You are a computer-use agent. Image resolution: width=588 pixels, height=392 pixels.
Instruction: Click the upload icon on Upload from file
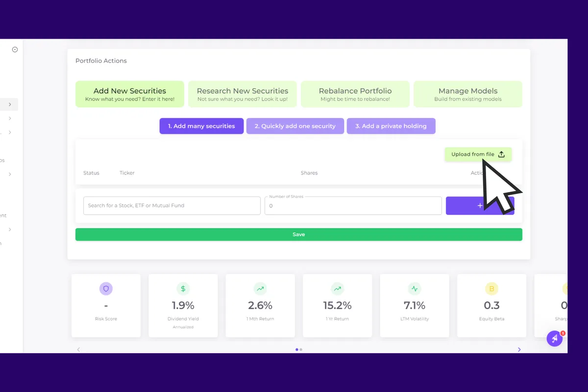(501, 154)
